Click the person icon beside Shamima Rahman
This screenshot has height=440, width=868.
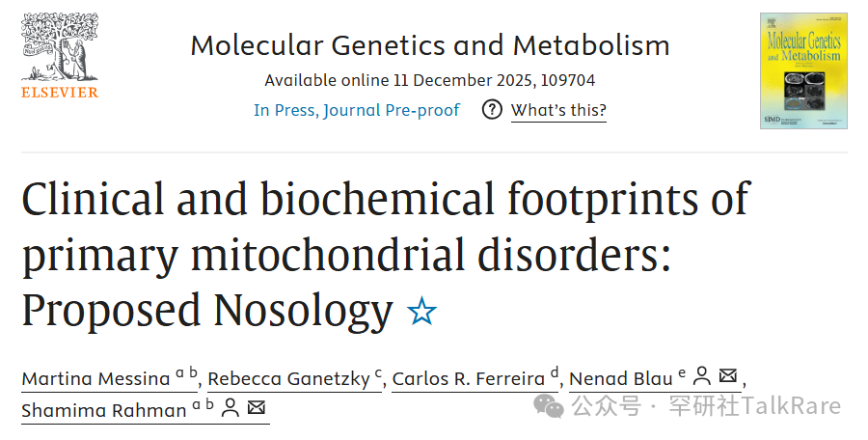[230, 408]
